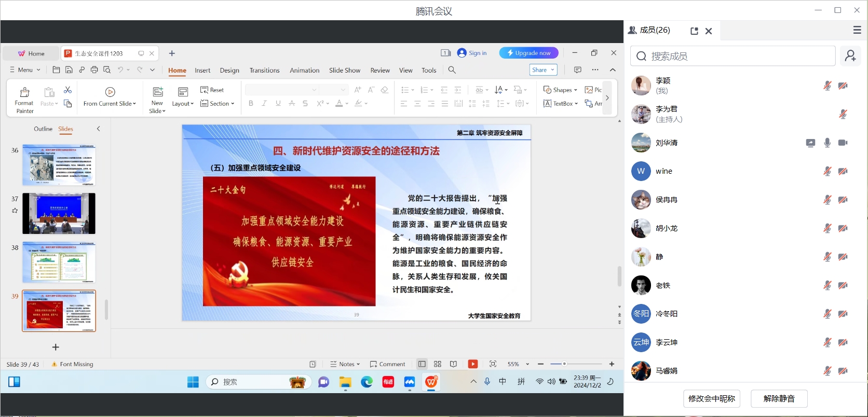The image size is (868, 417).
Task: Open the zoom percentage dropdown
Action: [x=527, y=364]
